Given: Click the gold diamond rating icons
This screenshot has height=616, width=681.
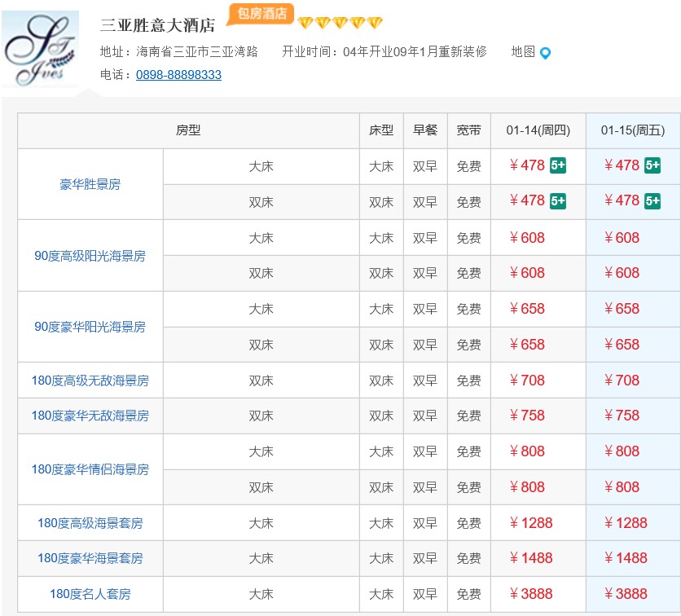Looking at the screenshot, I should pos(340,23).
